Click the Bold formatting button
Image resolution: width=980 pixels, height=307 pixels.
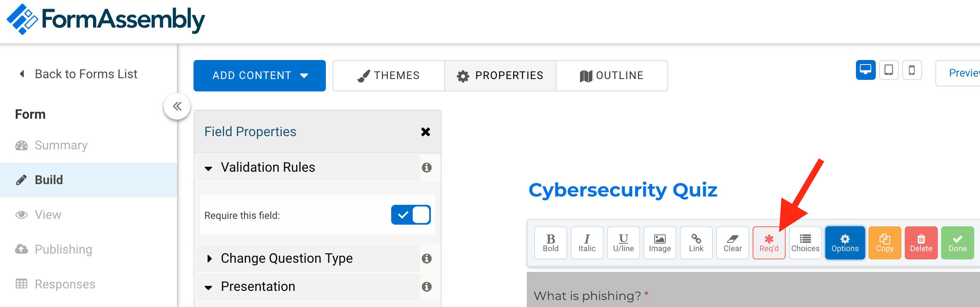550,243
